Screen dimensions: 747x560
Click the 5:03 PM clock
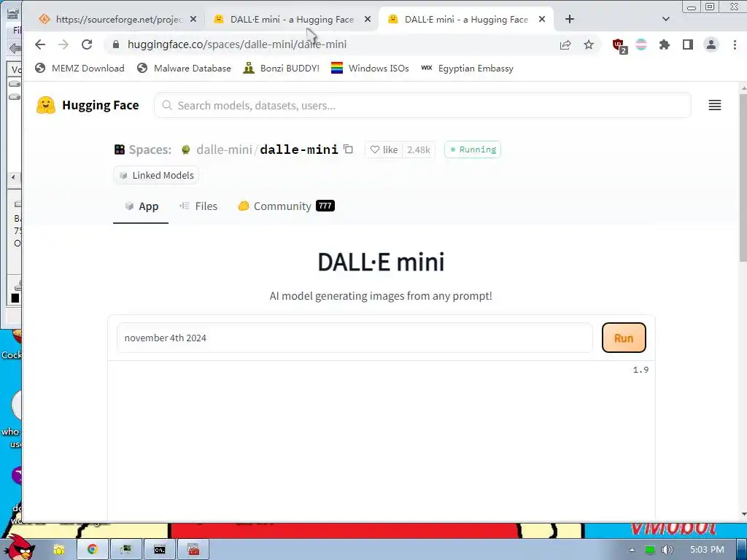pyautogui.click(x=707, y=550)
